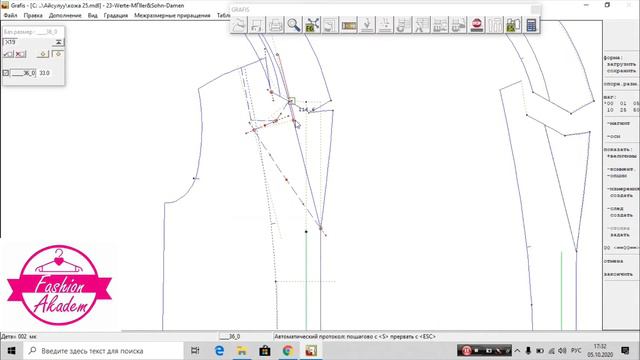Open the Файл menu
The image size is (640, 360).
point(10,15)
